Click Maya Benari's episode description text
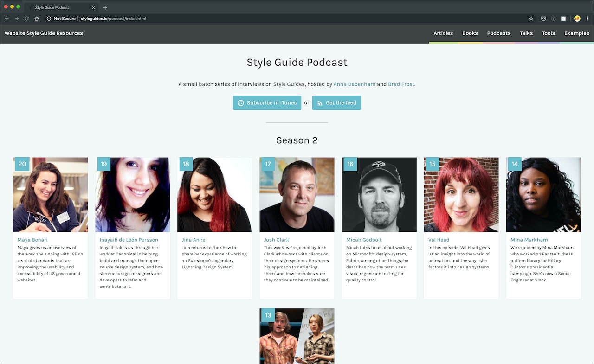Image resolution: width=594 pixels, height=364 pixels. click(x=50, y=264)
